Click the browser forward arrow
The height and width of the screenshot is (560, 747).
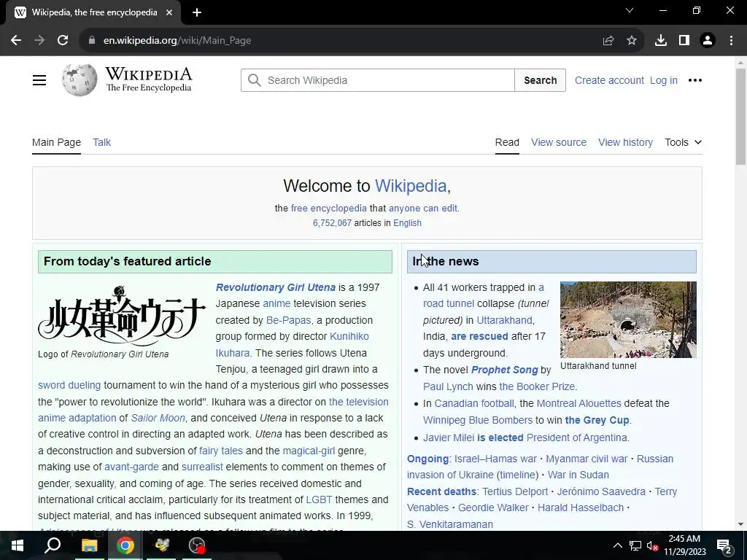39,41
